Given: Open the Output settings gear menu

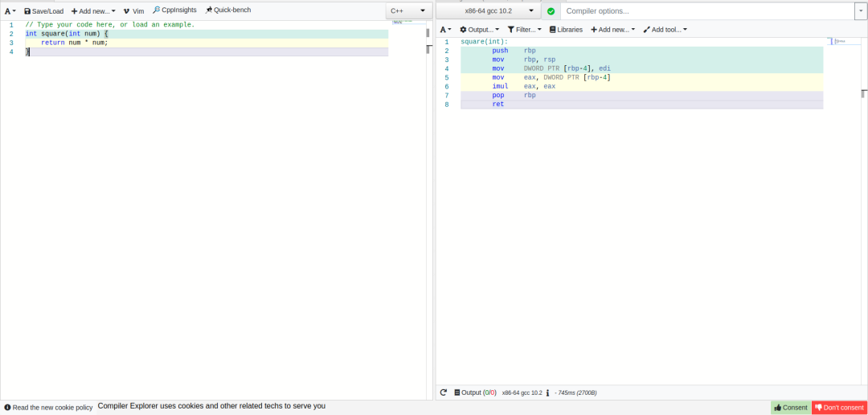Looking at the screenshot, I should (479, 30).
